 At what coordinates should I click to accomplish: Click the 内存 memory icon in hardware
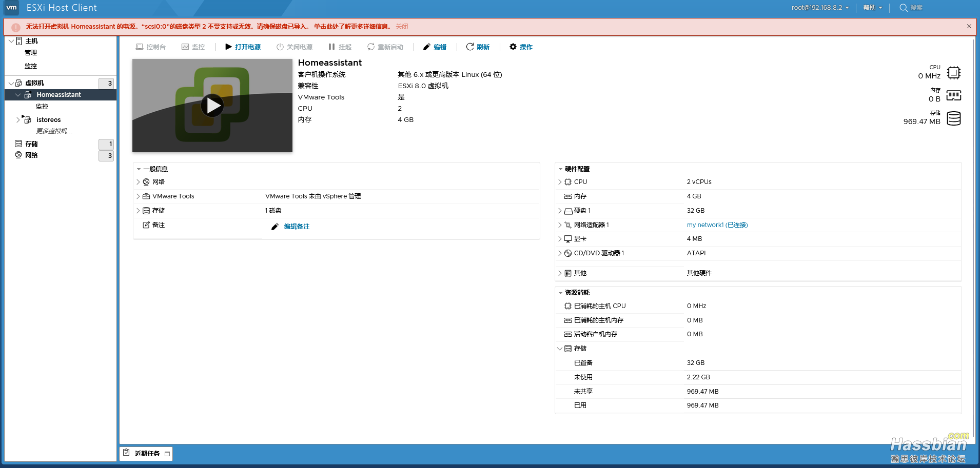tap(568, 196)
